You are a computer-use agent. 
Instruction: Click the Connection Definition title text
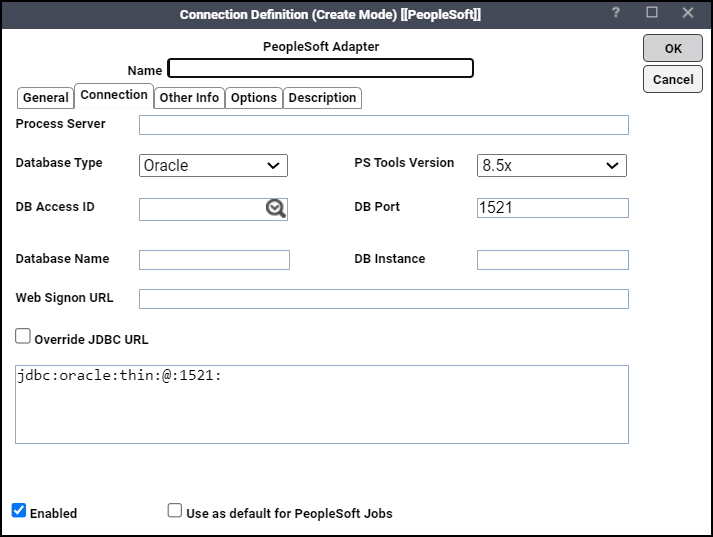coord(330,15)
